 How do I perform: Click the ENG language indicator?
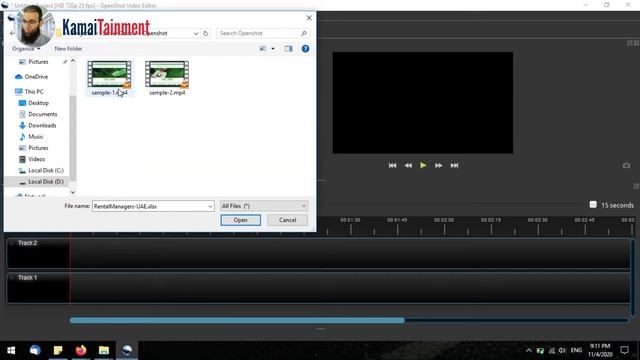576,350
